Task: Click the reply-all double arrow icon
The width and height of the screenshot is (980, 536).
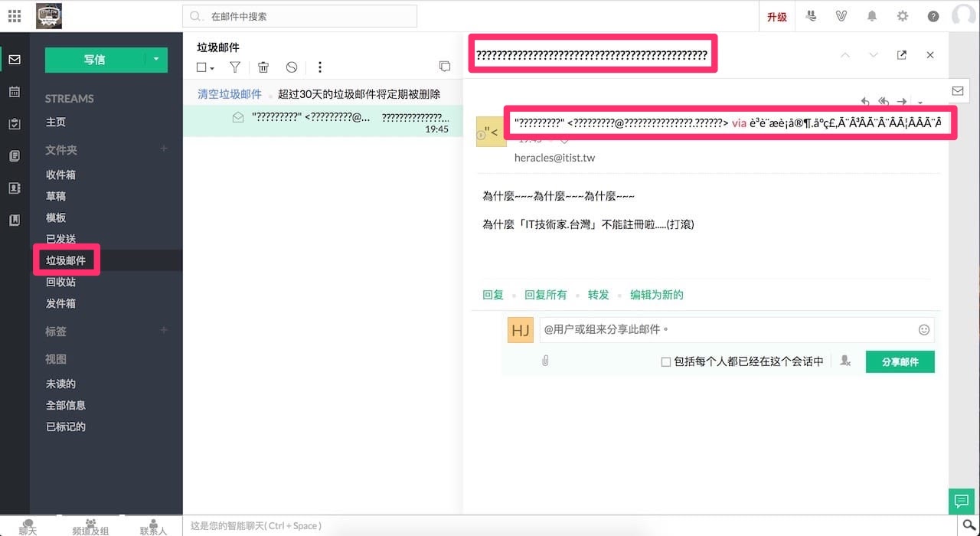Action: pyautogui.click(x=884, y=101)
